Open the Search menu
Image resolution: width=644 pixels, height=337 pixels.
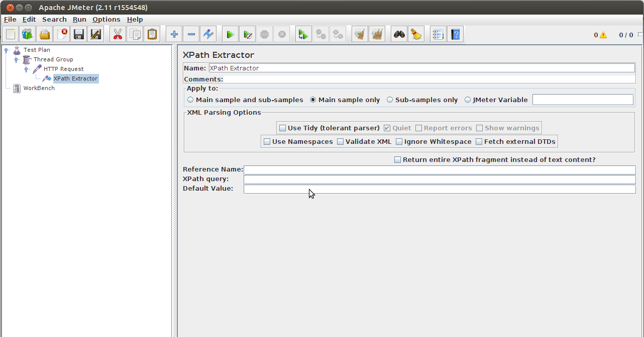tap(54, 19)
